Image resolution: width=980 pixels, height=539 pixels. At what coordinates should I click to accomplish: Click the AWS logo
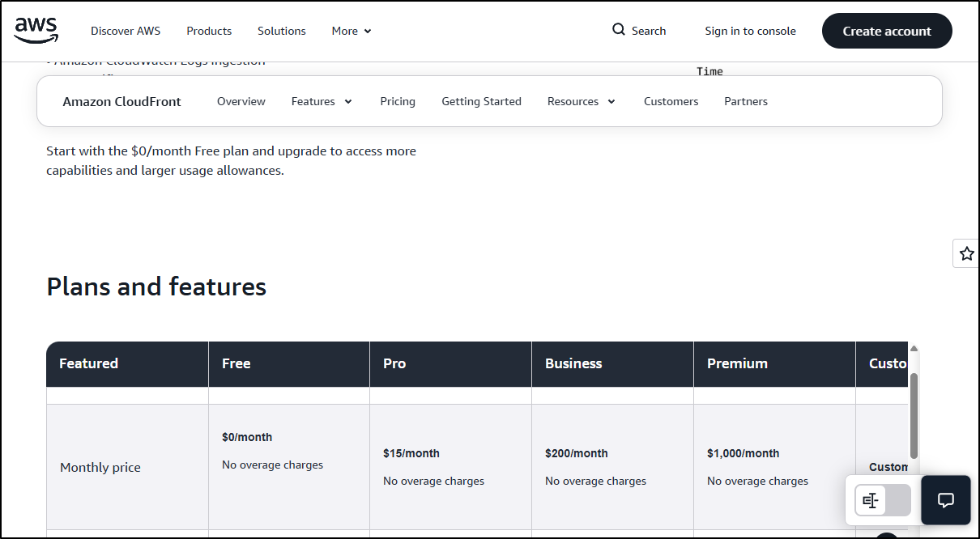pyautogui.click(x=36, y=30)
